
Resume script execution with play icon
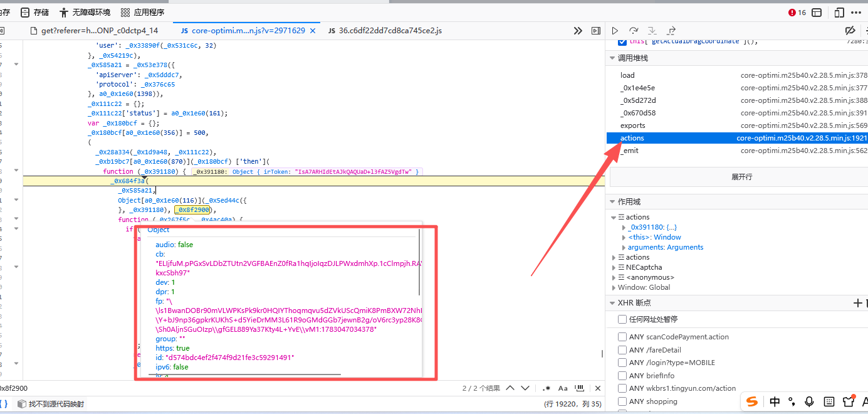point(615,30)
